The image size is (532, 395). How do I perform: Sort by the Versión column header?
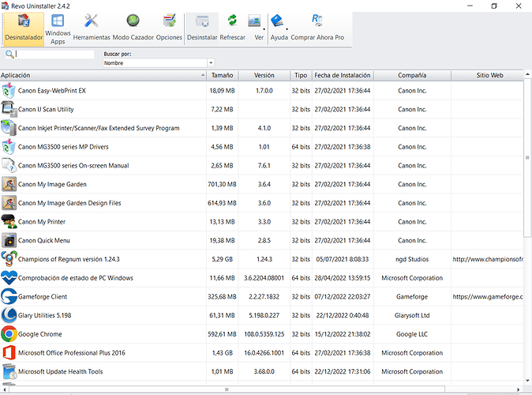pyautogui.click(x=264, y=75)
